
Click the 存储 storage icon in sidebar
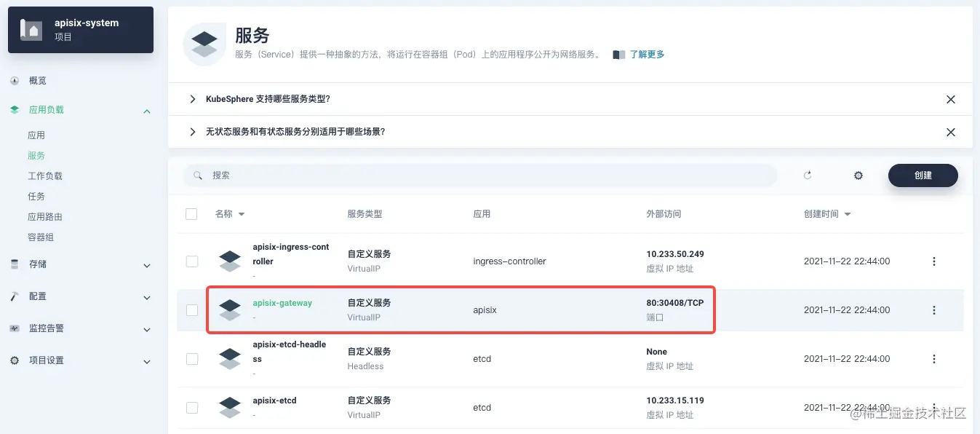point(15,264)
